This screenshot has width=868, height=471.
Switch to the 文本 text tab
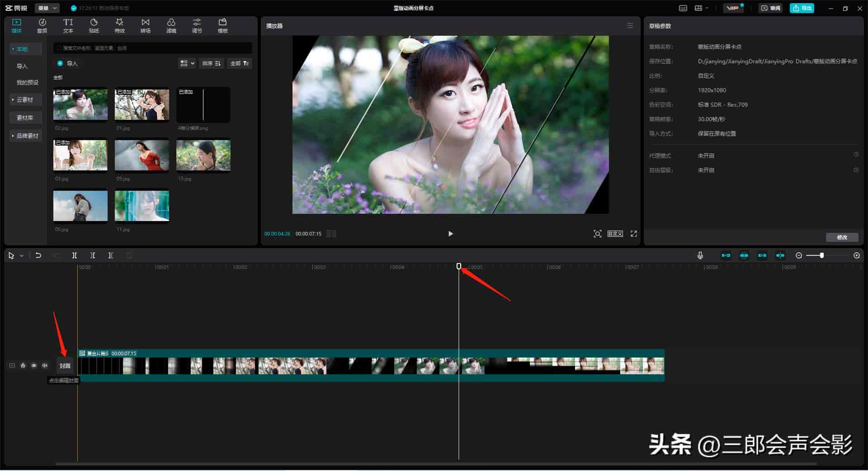click(68, 26)
